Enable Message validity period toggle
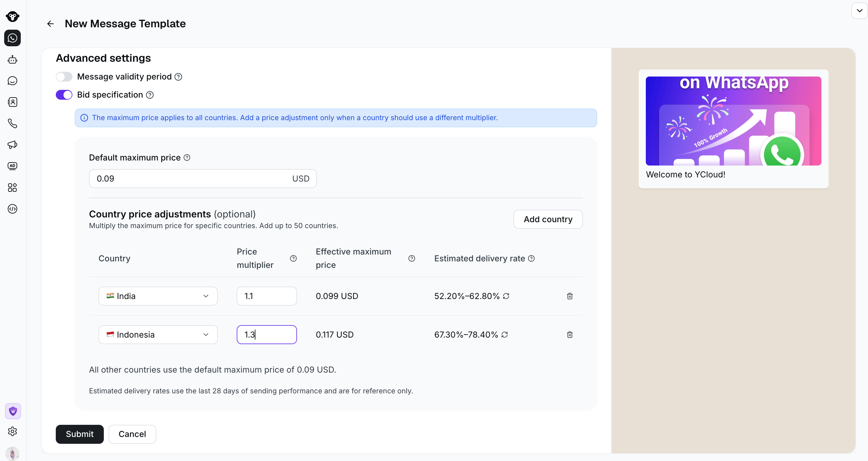868x461 pixels. tap(64, 77)
